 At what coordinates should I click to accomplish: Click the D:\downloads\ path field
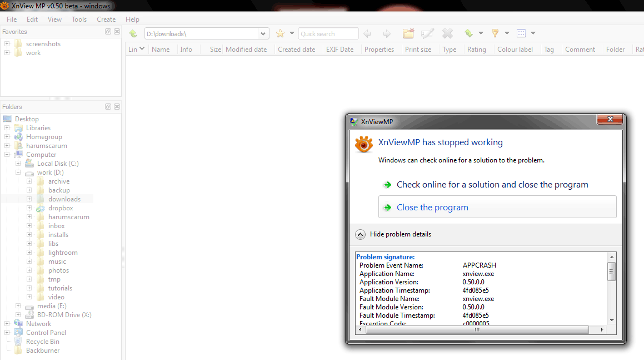[x=202, y=34]
